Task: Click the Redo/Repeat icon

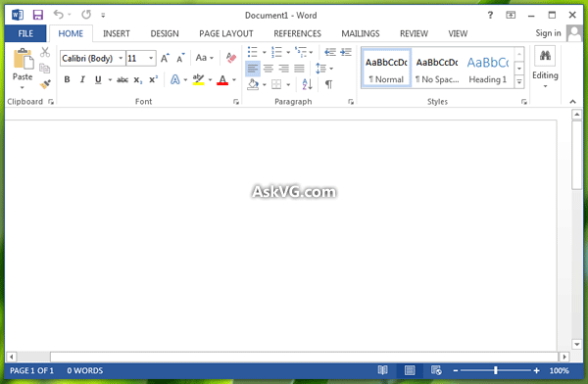Action: point(86,15)
